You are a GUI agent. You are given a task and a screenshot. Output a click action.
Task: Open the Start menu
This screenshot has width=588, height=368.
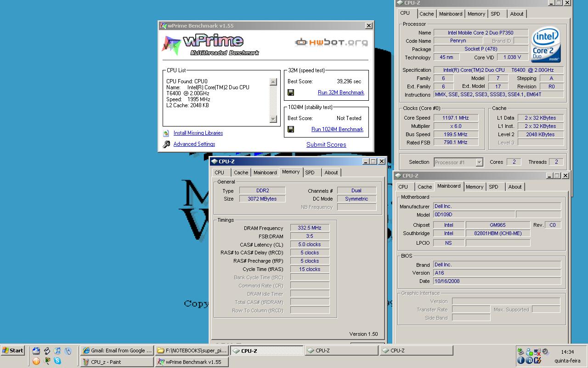point(13,351)
